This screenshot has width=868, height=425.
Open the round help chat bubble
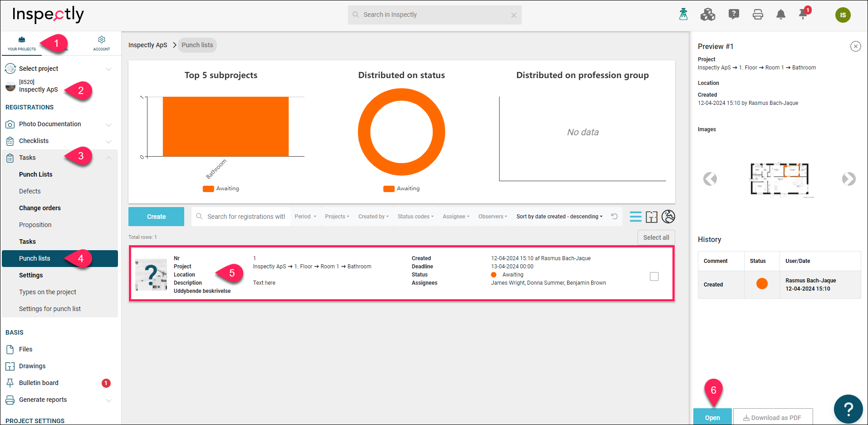coord(848,409)
